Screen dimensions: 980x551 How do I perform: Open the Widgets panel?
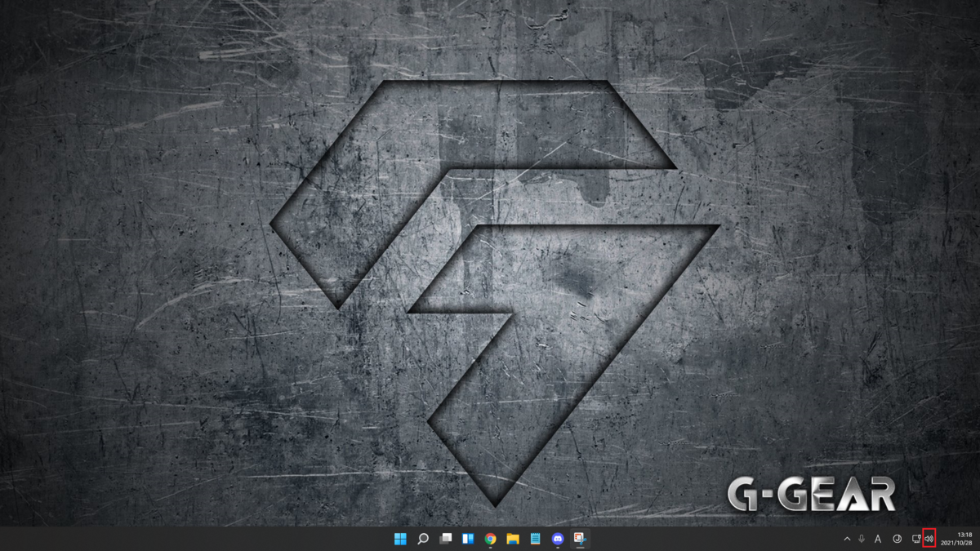468,539
